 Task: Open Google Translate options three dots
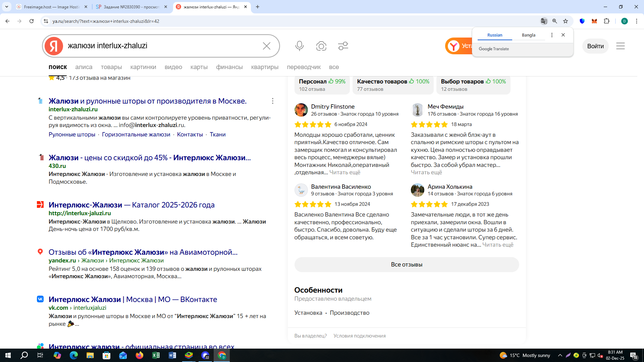pyautogui.click(x=552, y=35)
